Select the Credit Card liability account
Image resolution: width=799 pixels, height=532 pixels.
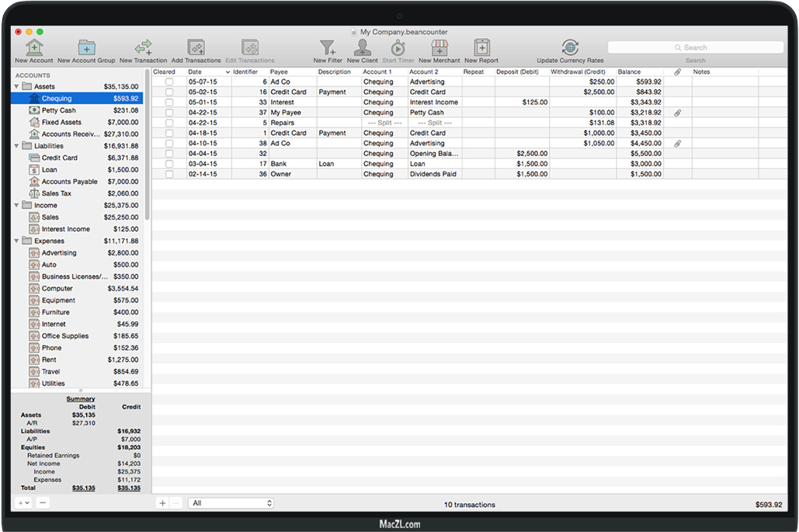pyautogui.click(x=60, y=158)
